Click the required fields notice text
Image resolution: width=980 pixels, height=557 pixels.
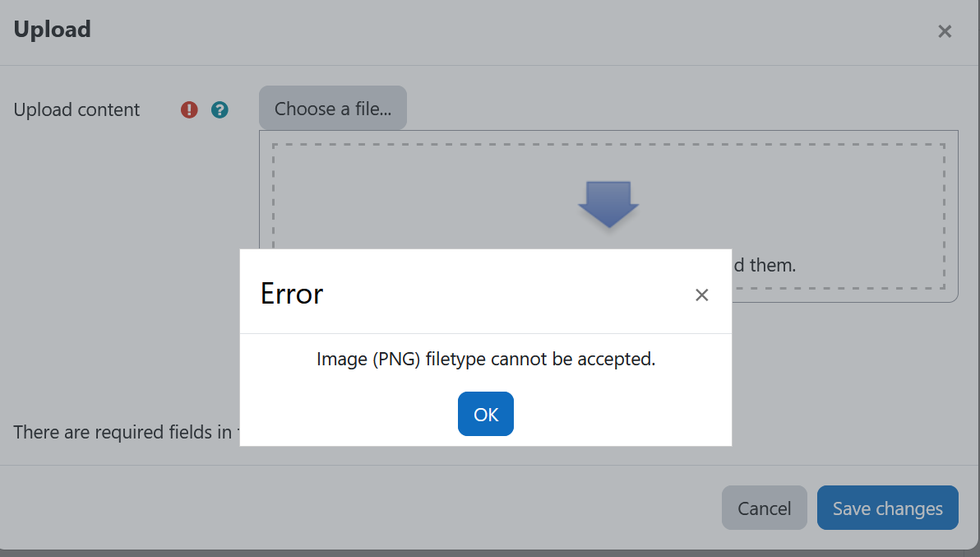(127, 432)
